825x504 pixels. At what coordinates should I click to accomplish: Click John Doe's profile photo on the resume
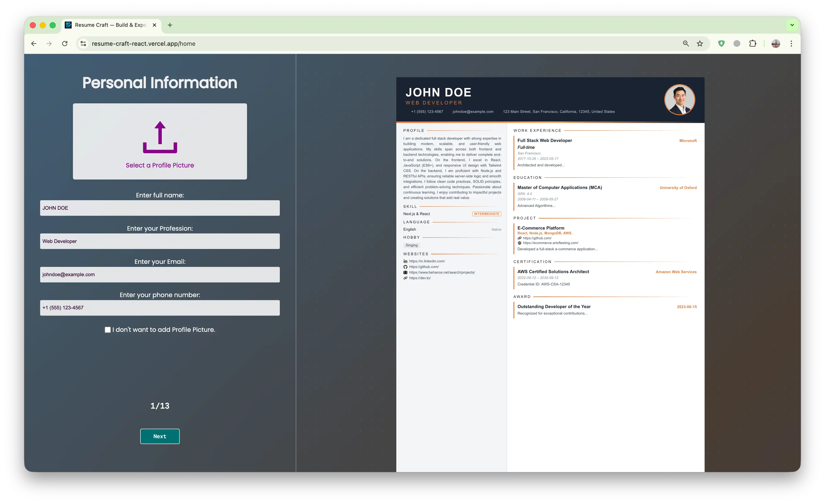point(679,99)
